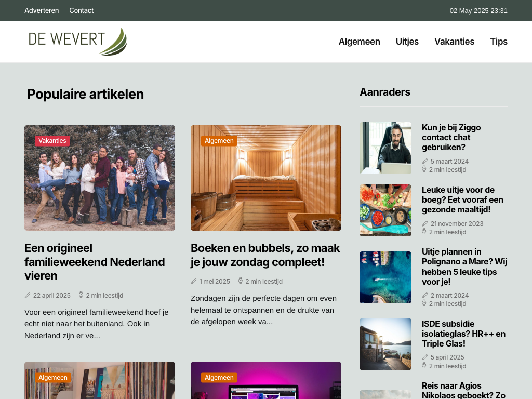Click watch icon on familieweekend article
532x399 pixels.
[x=81, y=295]
